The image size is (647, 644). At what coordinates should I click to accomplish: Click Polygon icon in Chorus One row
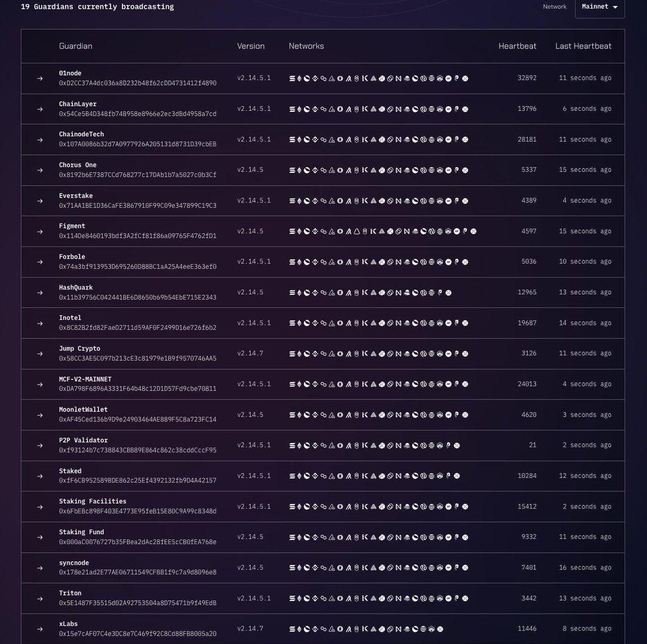coord(323,170)
